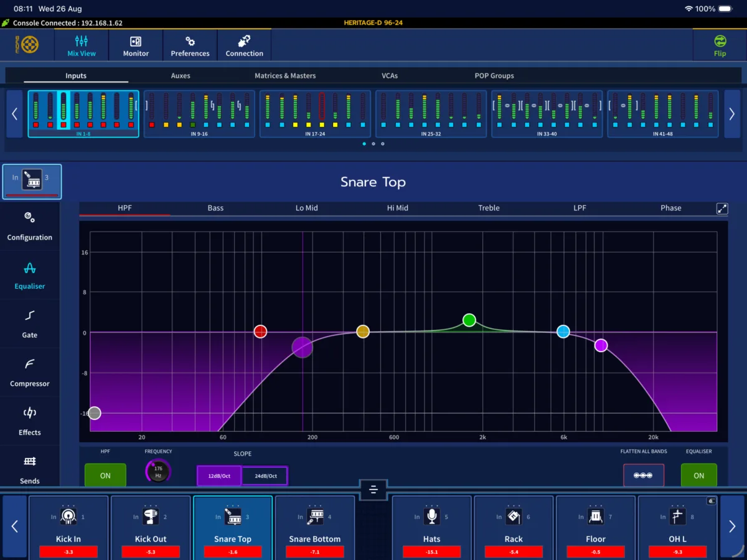Select the Equaliser section

point(30,275)
